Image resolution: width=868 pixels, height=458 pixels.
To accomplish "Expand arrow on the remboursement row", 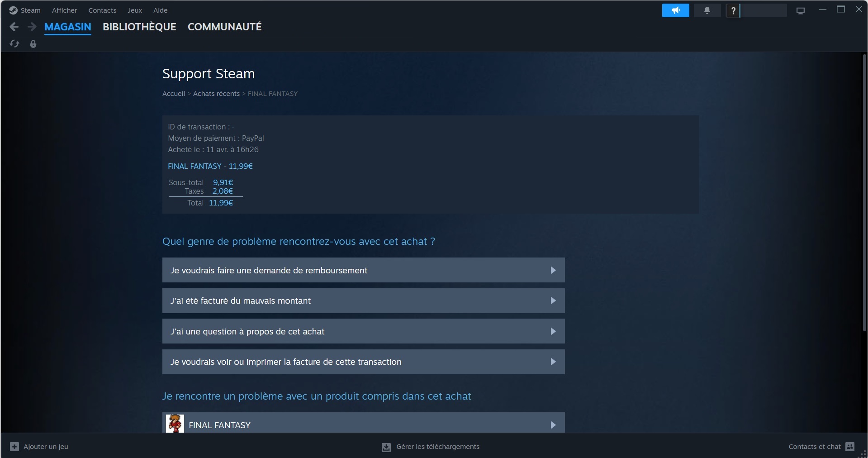I will pyautogui.click(x=553, y=270).
